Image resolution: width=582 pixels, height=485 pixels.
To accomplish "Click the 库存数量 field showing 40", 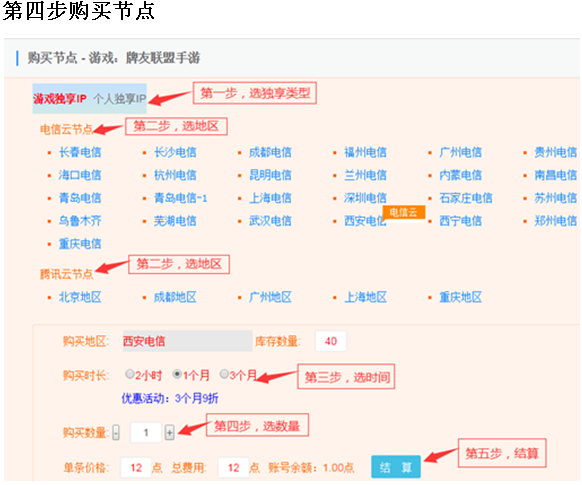I will coord(331,341).
